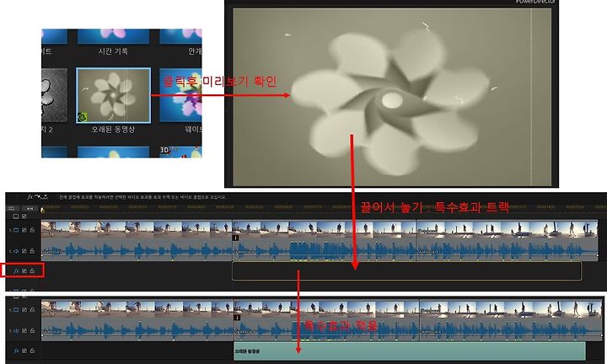Click 오래된 동영상 label text
This screenshot has width=607, height=364.
(x=113, y=130)
